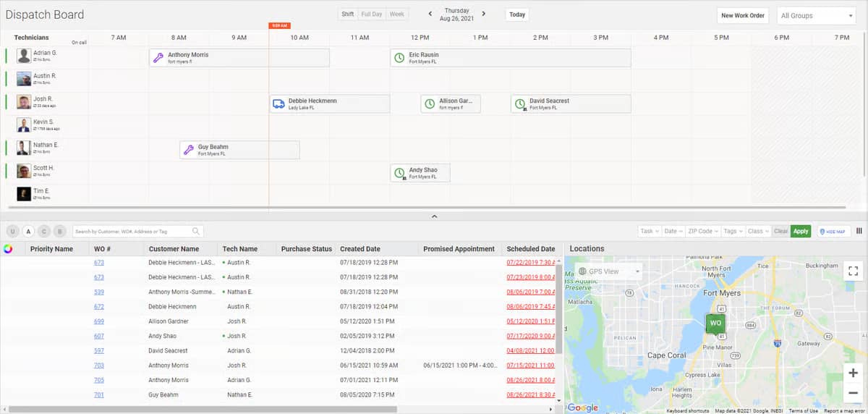Open Scott H. technician photo
The height and width of the screenshot is (414, 868).
pos(24,172)
